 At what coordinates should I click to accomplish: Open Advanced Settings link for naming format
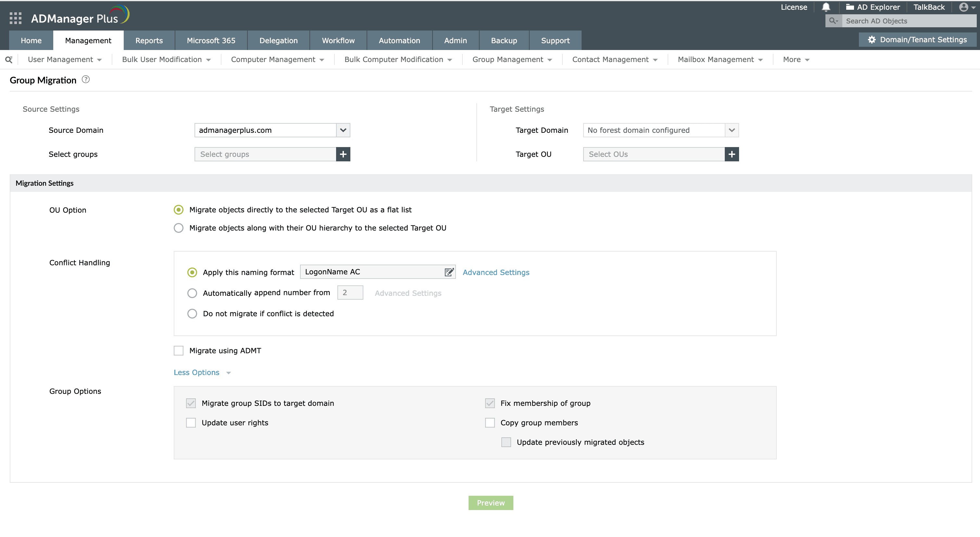(496, 272)
